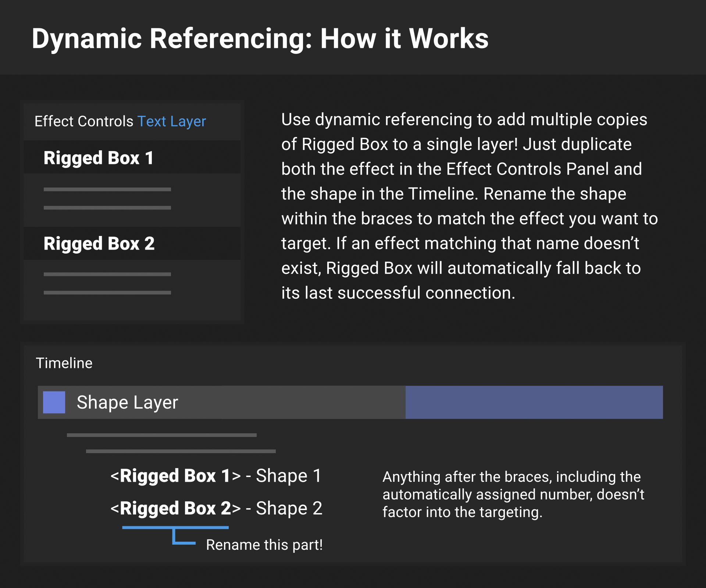Click the blue Text Layer link
This screenshot has height=588, width=706.
pyautogui.click(x=171, y=121)
